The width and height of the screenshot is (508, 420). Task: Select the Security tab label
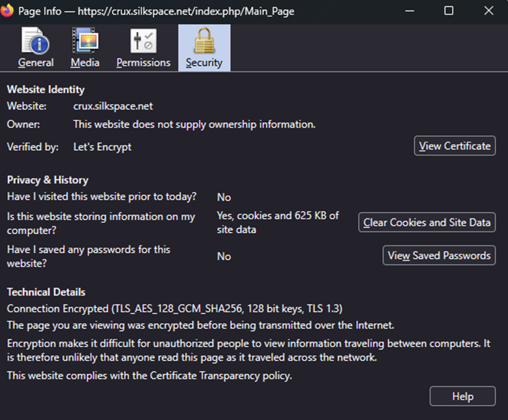pyautogui.click(x=204, y=63)
